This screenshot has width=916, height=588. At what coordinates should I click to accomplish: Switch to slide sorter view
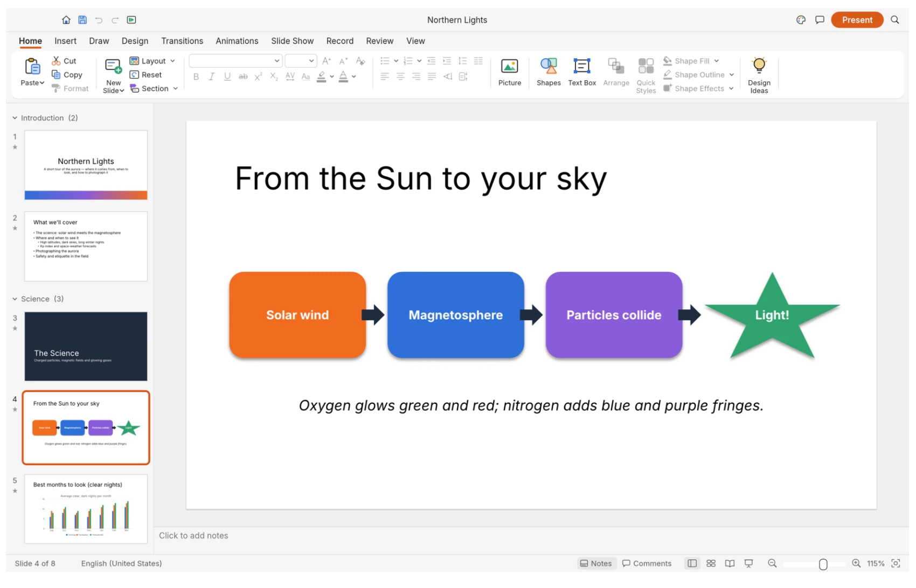tap(711, 563)
